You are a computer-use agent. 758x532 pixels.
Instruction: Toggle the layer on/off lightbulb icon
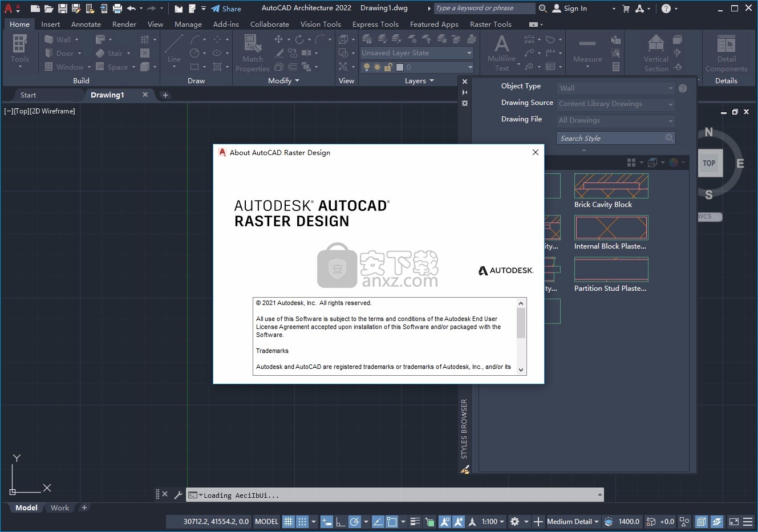coord(366,67)
